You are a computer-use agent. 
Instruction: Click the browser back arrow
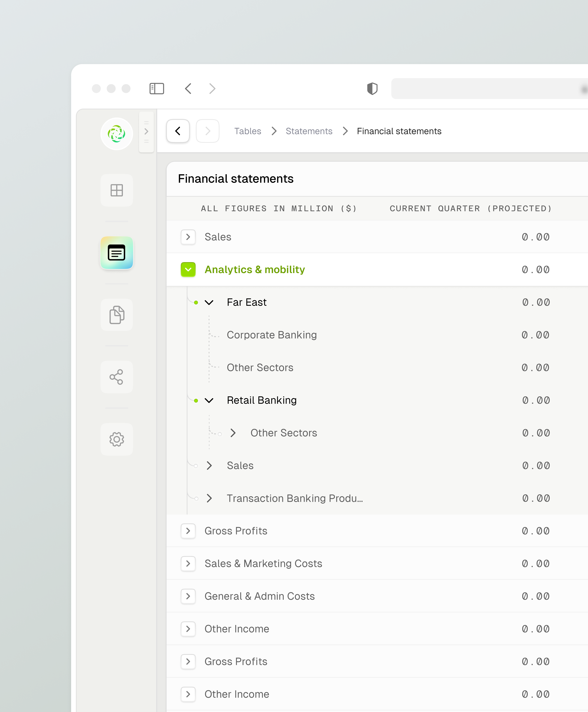188,89
